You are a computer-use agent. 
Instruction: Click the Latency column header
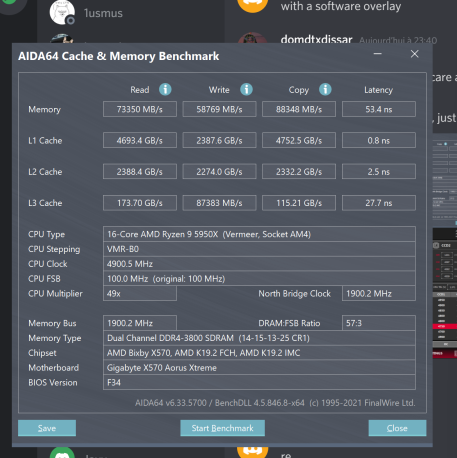(378, 90)
